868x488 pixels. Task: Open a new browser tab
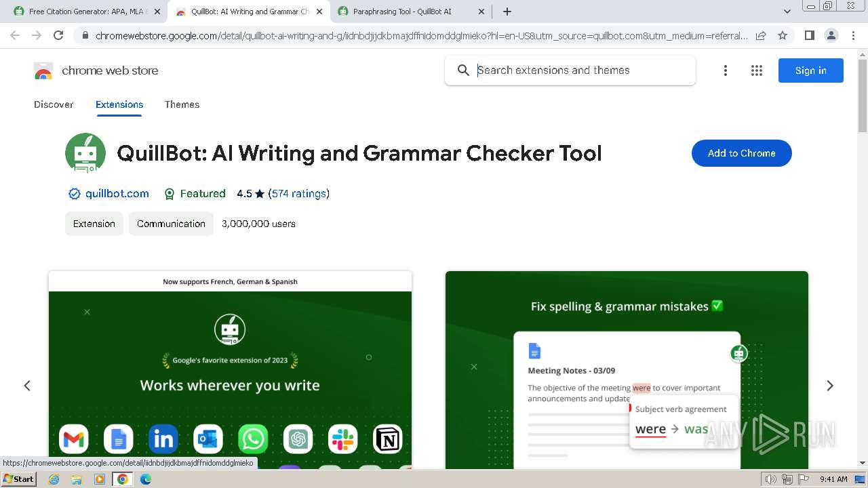click(507, 12)
